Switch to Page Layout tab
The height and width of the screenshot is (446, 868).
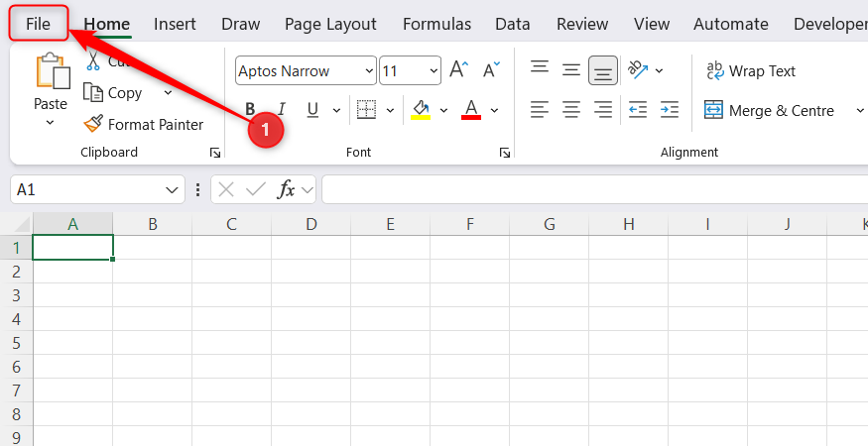click(330, 25)
